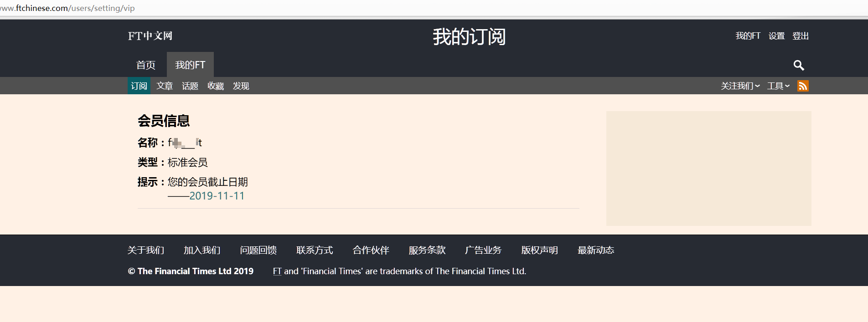Click the 广告业务 footer link

[x=483, y=250]
